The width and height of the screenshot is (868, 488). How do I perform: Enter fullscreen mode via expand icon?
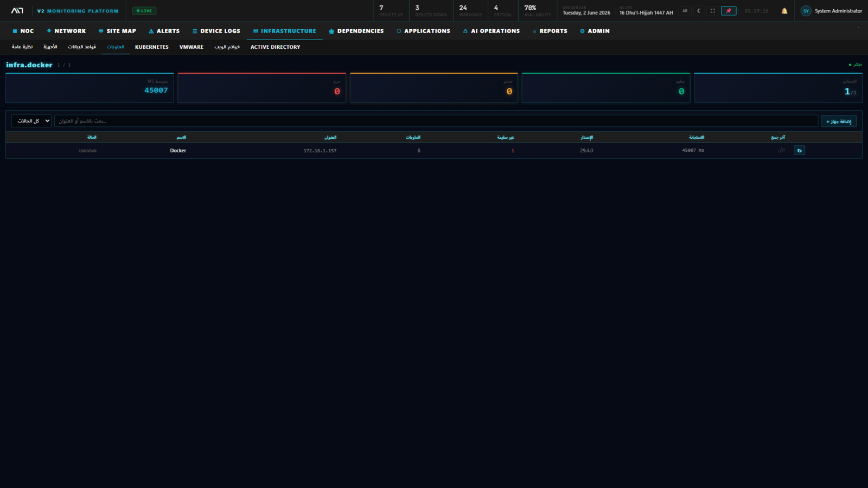click(713, 11)
